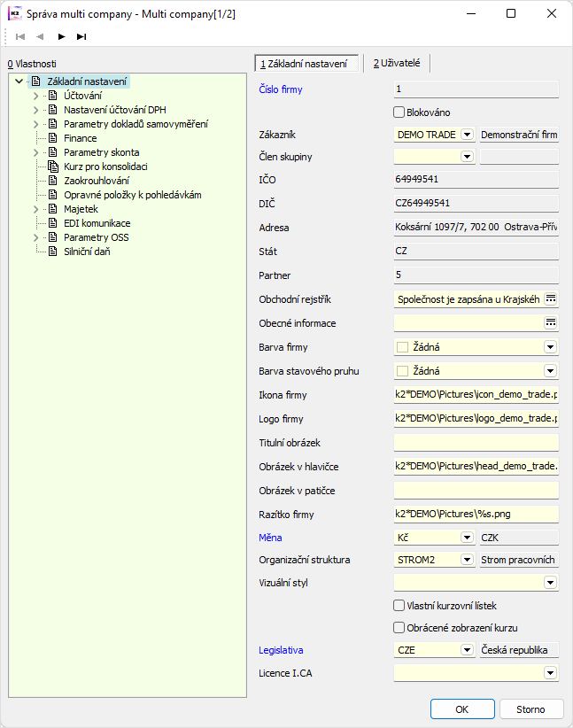Enable Vlastní kurzovní lístek checkbox
This screenshot has height=728, width=573.
coord(399,606)
